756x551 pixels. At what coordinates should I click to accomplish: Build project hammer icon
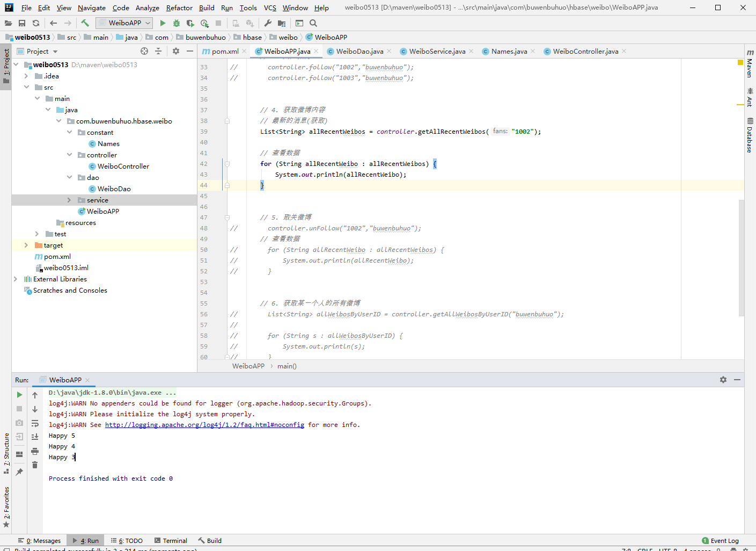(x=85, y=23)
